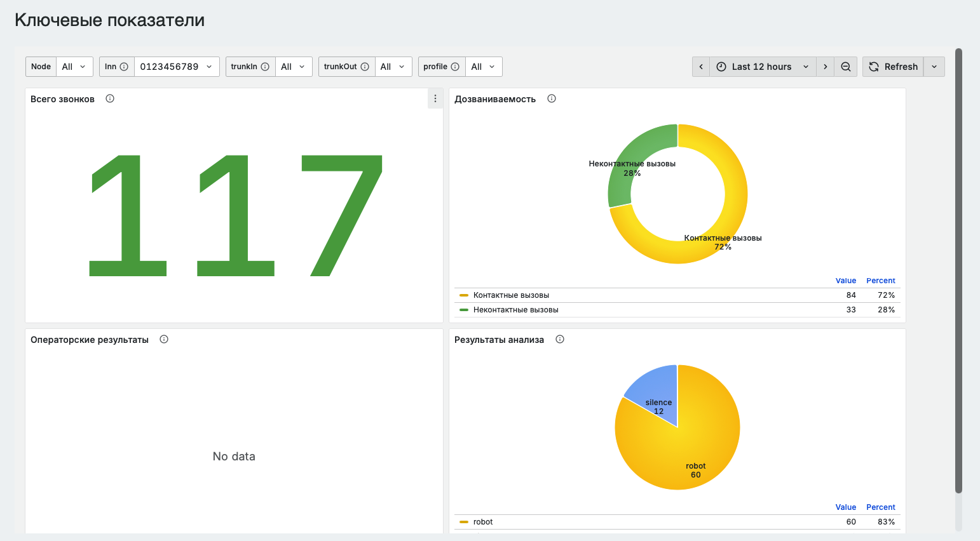Expand the refresh interval dropdown arrow
The width and height of the screenshot is (980, 541).
934,67
